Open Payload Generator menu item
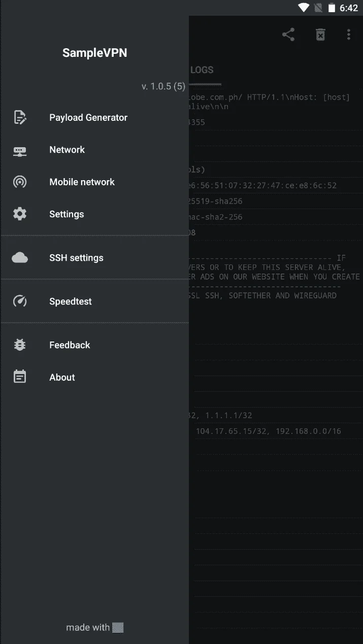 [x=94, y=117]
